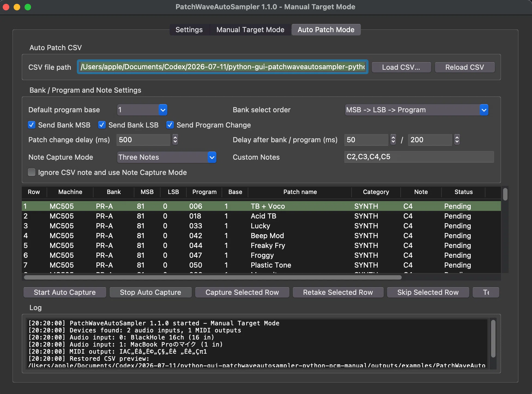
Task: Toggle the Send Bank MSB checkbox
Action: 32,125
